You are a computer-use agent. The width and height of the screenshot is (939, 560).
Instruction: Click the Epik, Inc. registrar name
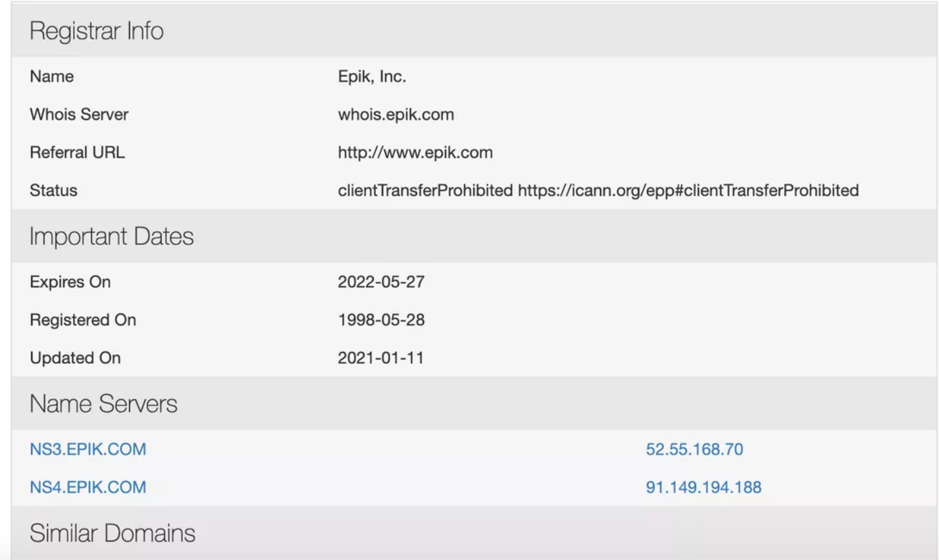372,77
